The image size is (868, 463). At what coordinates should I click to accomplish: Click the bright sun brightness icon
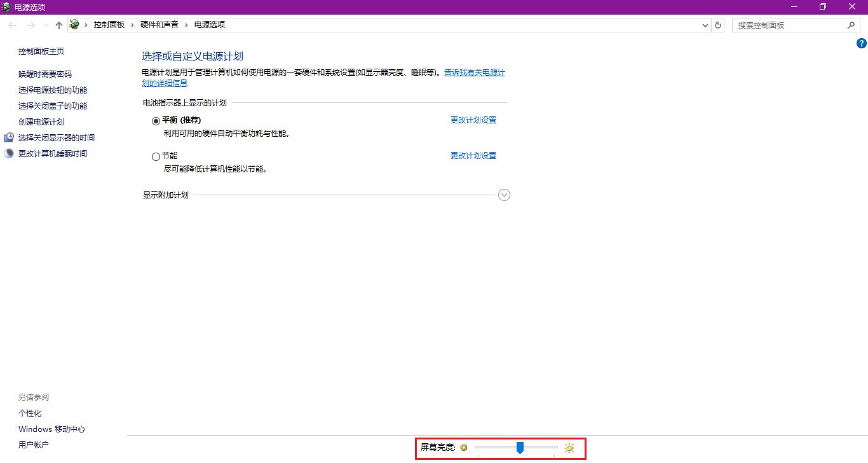[x=569, y=448]
